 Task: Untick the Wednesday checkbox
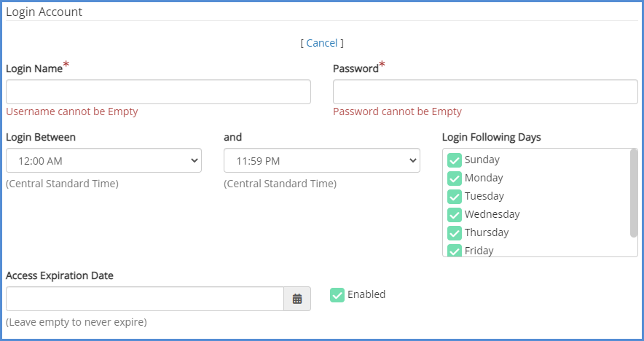[455, 215]
